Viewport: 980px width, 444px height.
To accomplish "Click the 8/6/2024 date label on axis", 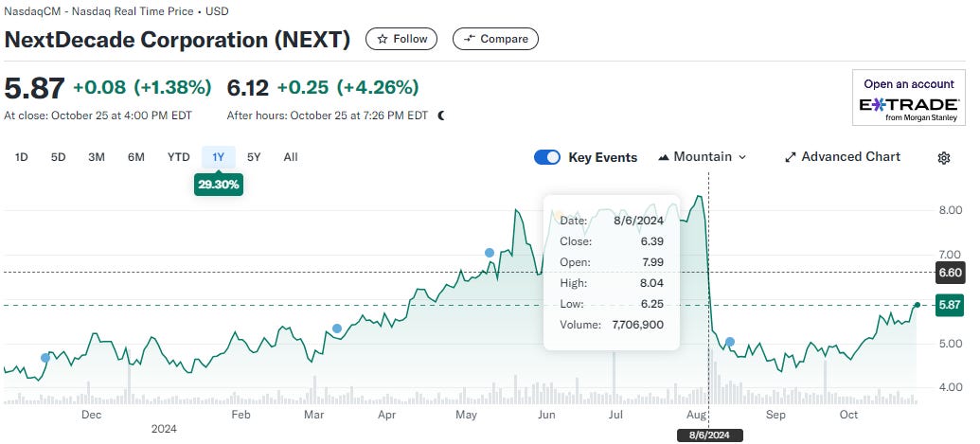I will click(709, 435).
